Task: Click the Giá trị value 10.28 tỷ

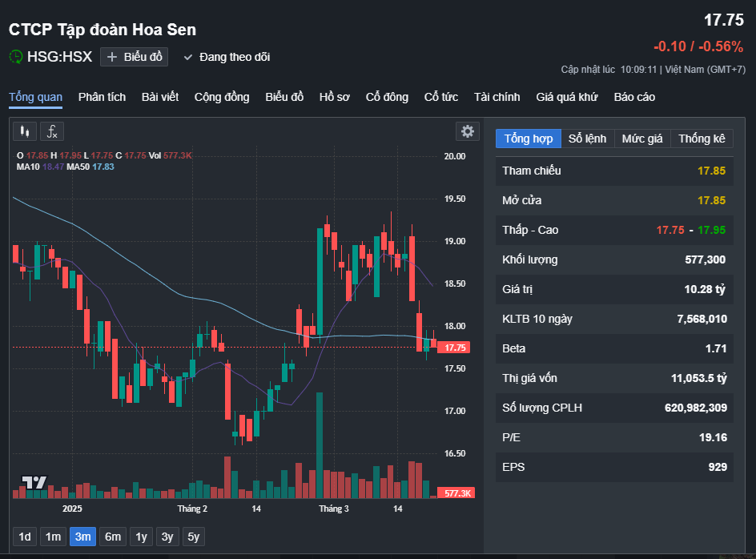Action: [705, 289]
